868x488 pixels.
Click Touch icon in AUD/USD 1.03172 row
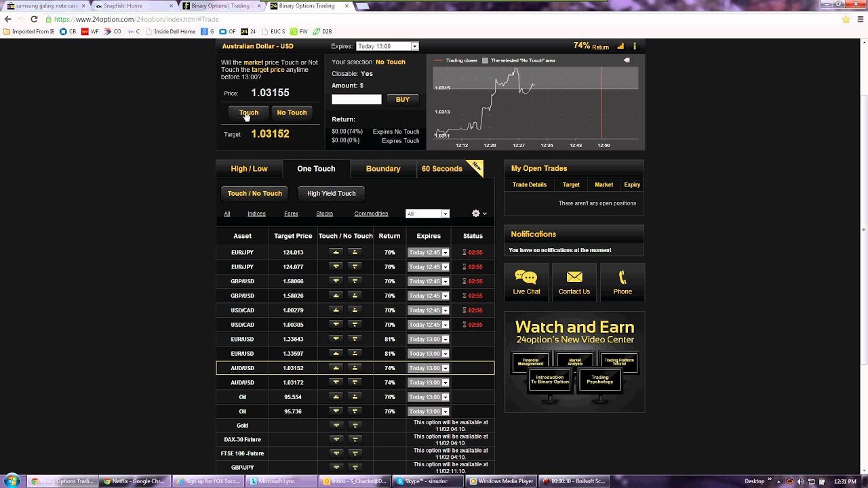336,382
